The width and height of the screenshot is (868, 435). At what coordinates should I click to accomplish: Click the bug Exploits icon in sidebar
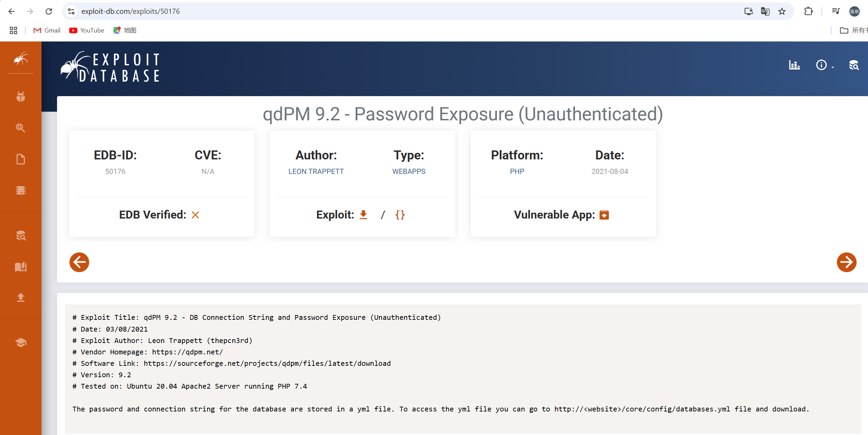tap(21, 97)
